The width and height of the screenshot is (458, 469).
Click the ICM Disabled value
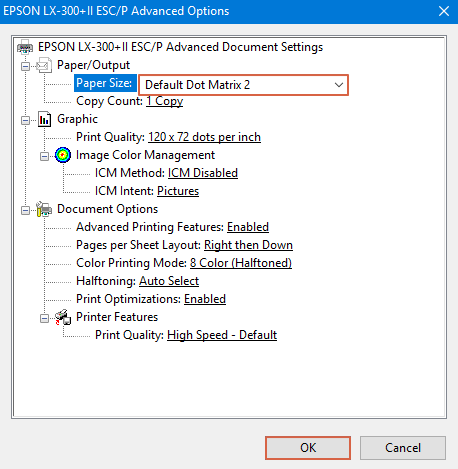point(203,173)
